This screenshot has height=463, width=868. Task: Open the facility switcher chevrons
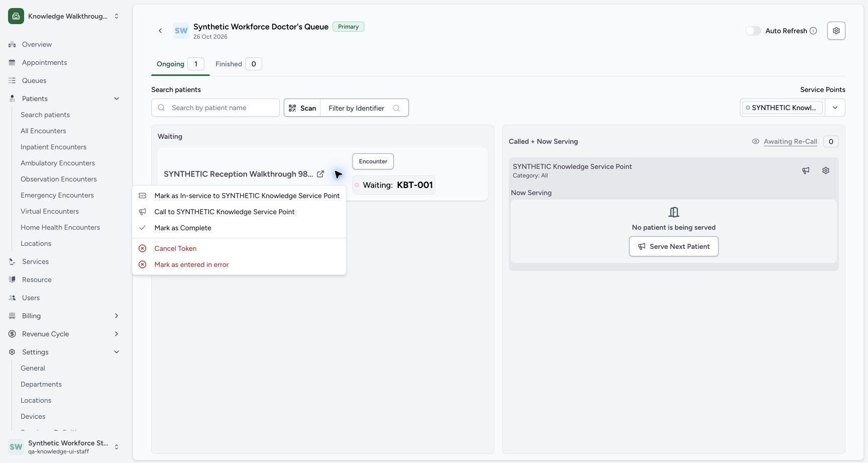coord(117,16)
